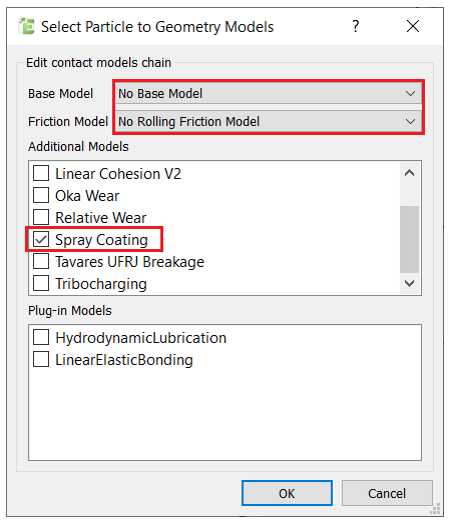Toggle the Tribocharging checkbox
Viewport: 463px width, 524px height.
(x=41, y=284)
